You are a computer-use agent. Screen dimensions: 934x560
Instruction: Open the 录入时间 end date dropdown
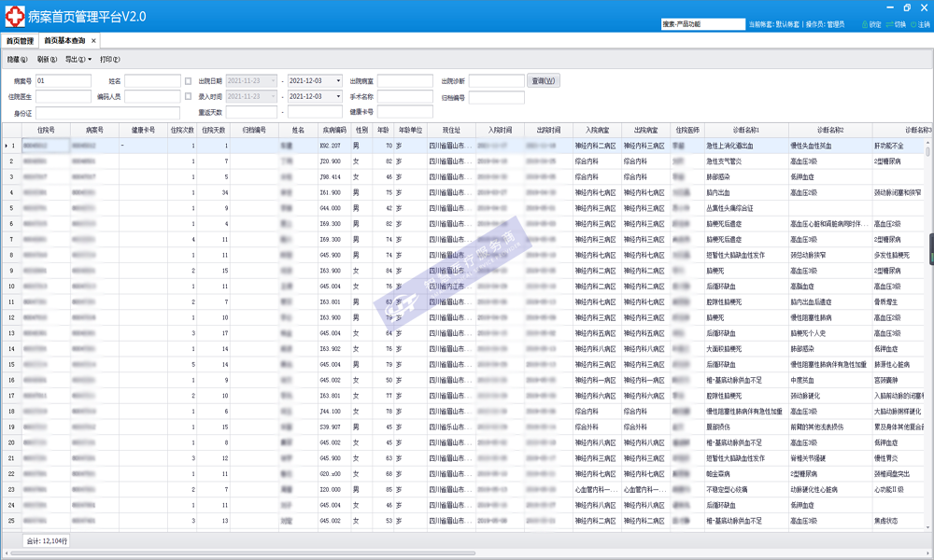tap(338, 96)
